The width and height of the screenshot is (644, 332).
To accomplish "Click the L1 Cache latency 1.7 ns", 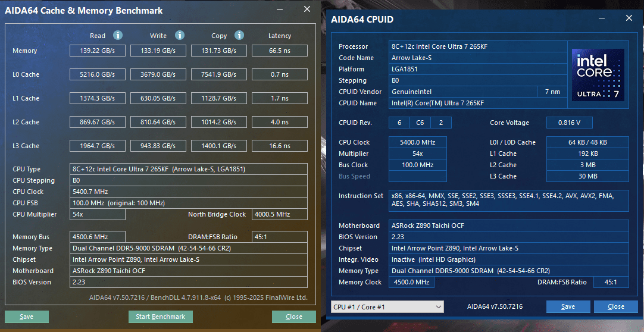I will tap(280, 99).
